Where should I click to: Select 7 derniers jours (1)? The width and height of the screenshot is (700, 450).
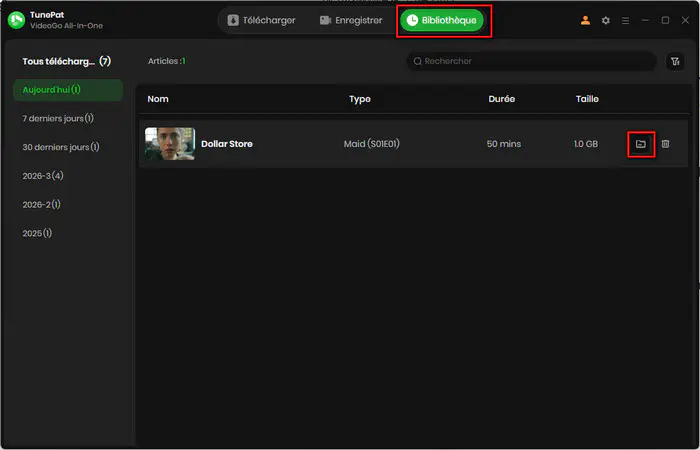tap(58, 118)
